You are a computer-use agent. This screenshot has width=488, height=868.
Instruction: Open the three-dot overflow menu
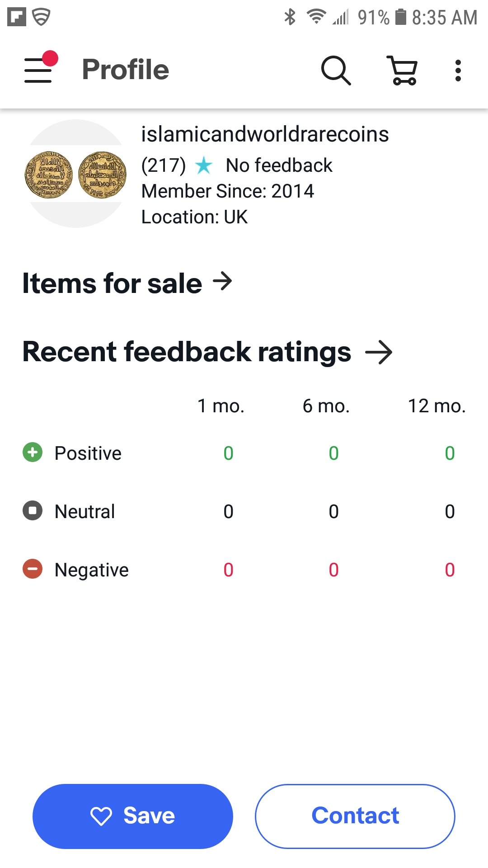click(x=458, y=71)
